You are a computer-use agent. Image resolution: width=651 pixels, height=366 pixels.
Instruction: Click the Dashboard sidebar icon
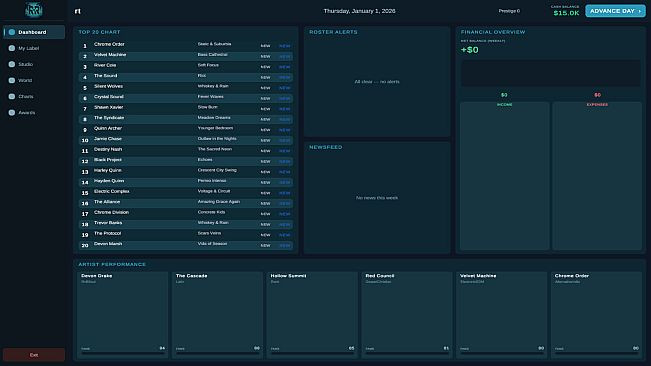pyautogui.click(x=12, y=32)
